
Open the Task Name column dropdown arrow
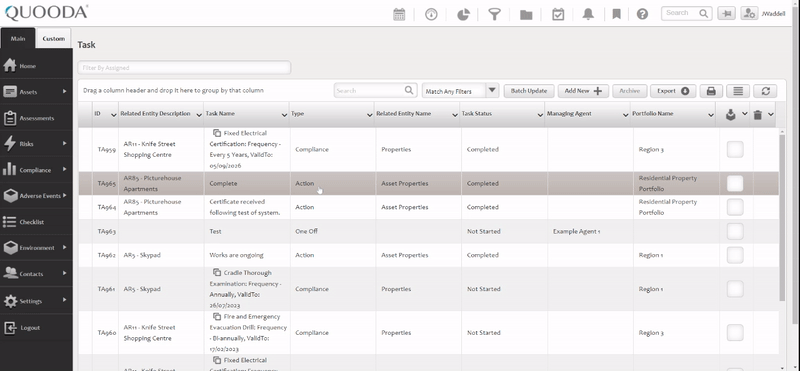[284, 115]
